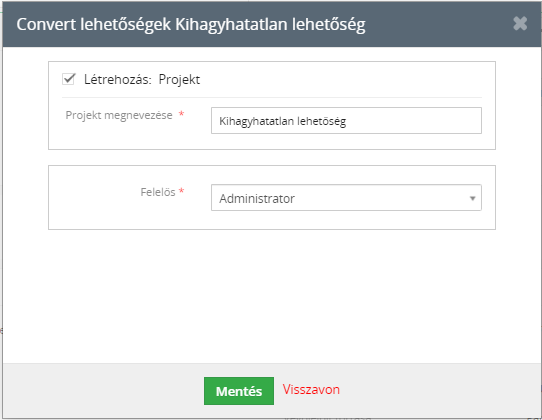The image size is (542, 420).
Task: Click the red asterisk beside Felelős
Action: pos(181,190)
